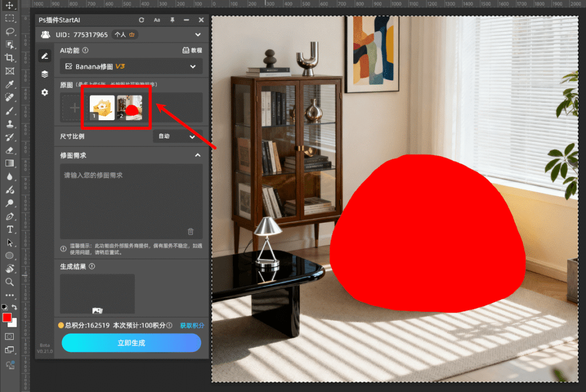Choose the Type tool

click(x=10, y=229)
